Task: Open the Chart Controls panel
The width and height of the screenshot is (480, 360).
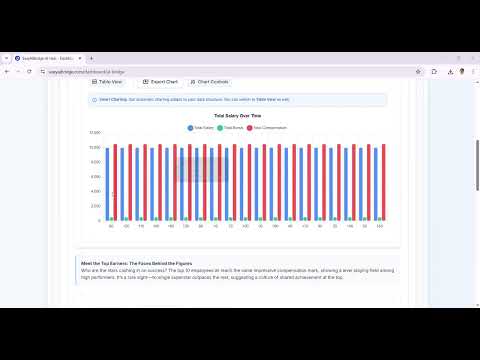Action: point(209,82)
